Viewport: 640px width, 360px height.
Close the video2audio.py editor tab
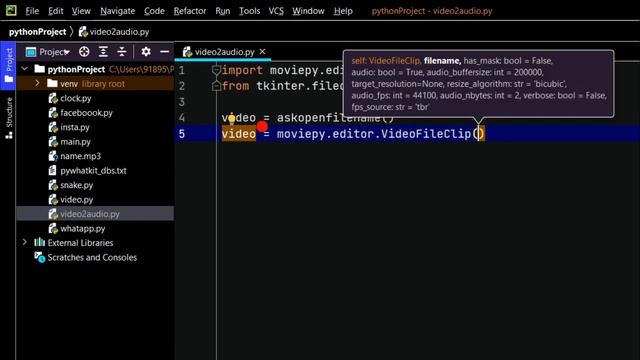(262, 51)
